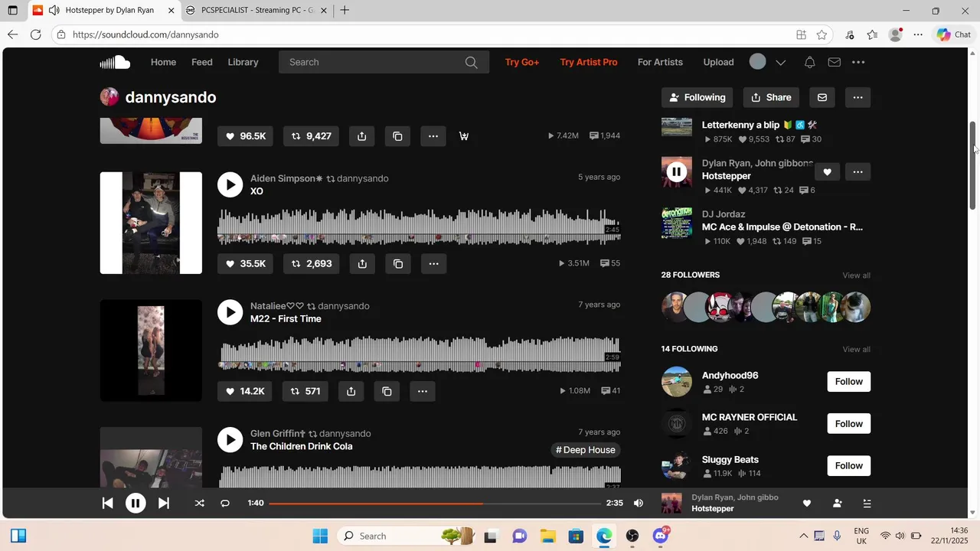Click the SoundCloud logo
The width and height of the screenshot is (980, 551).
pos(115,62)
